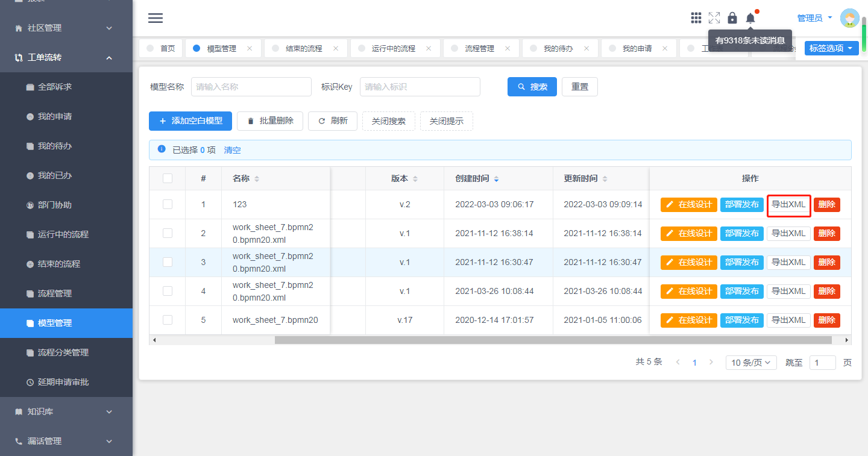Toggle the select-all header checkbox

[168, 178]
